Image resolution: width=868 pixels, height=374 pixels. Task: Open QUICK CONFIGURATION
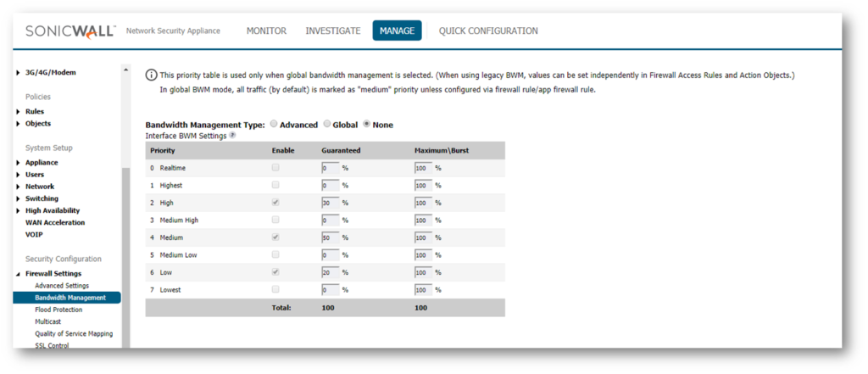(488, 31)
